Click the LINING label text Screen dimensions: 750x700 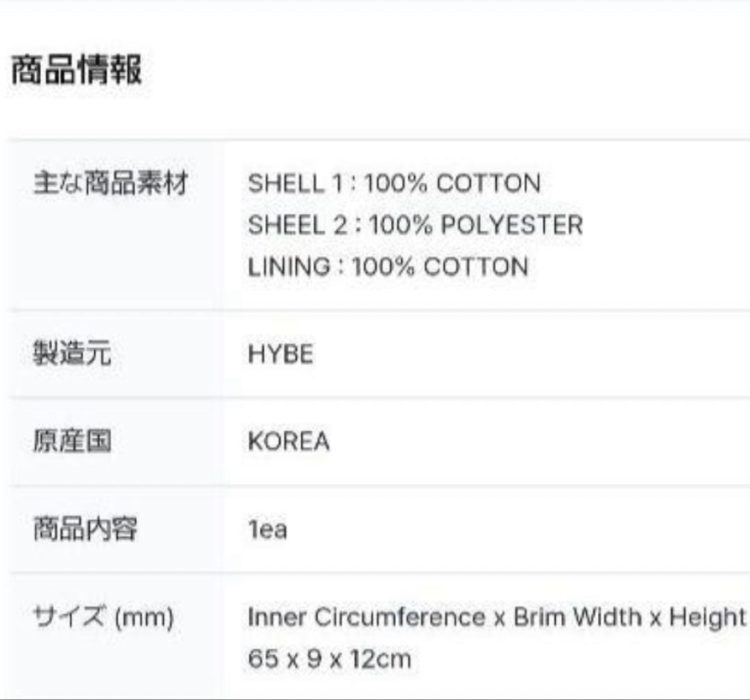coord(289,267)
